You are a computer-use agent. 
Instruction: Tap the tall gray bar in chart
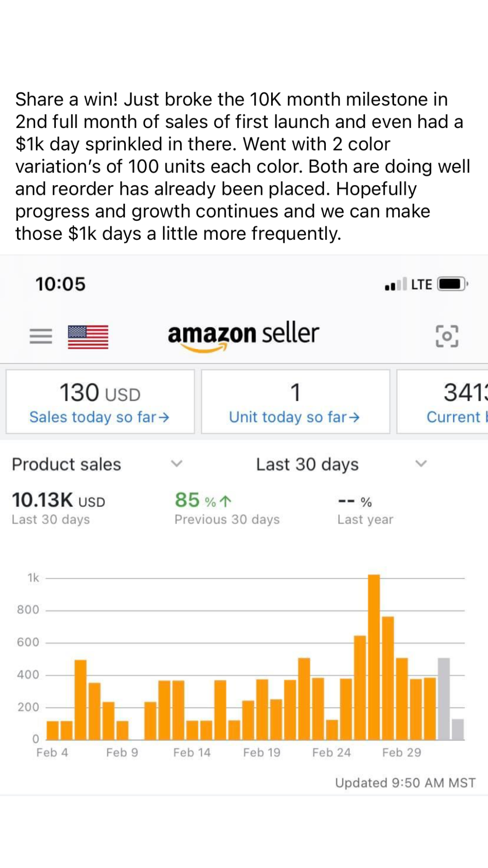pos(444,698)
